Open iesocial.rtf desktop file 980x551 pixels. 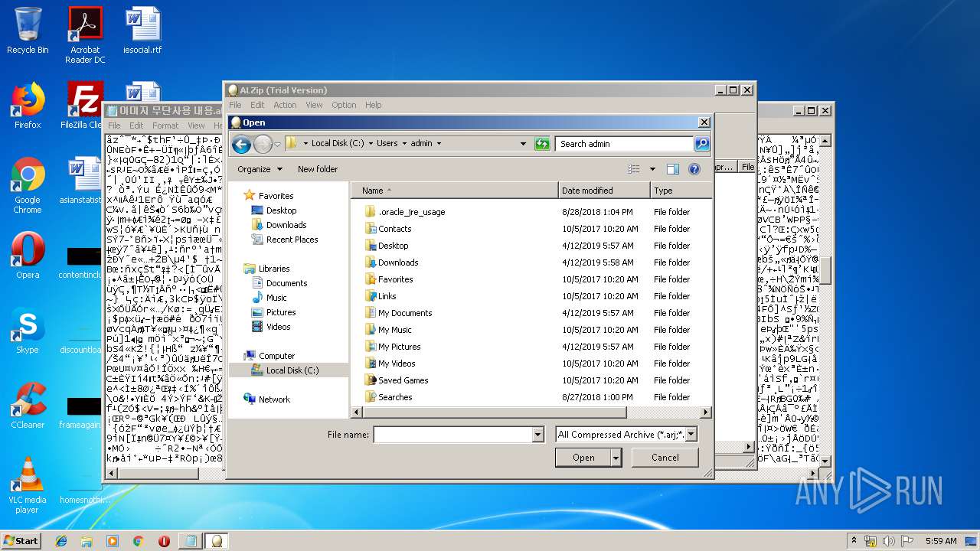142,31
